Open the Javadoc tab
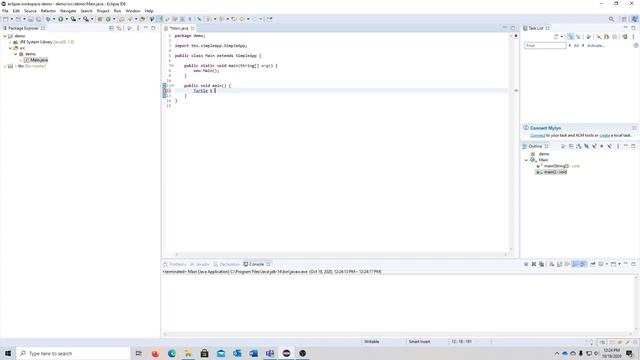Viewport: 640px width, 360px height. click(200, 264)
